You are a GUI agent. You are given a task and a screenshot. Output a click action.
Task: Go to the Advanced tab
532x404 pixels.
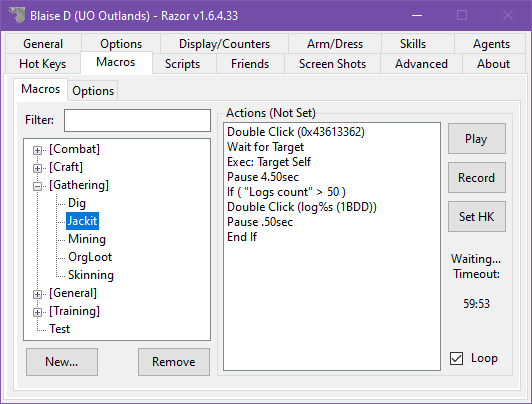(421, 64)
